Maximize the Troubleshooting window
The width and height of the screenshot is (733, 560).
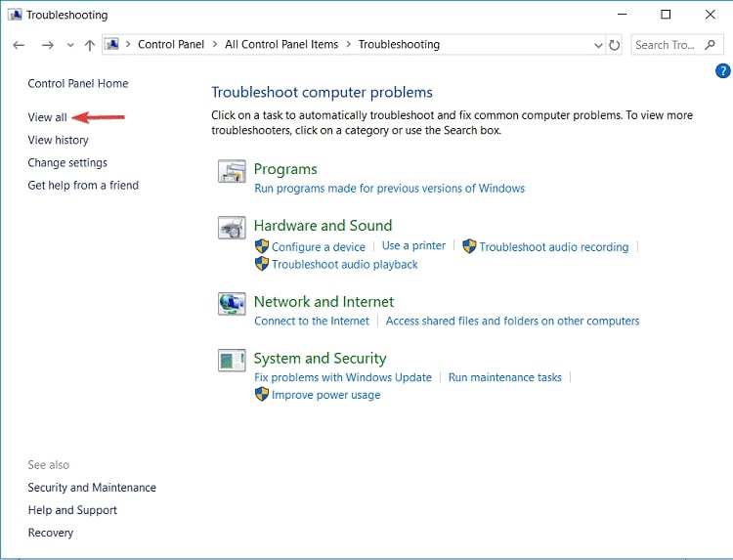point(666,15)
